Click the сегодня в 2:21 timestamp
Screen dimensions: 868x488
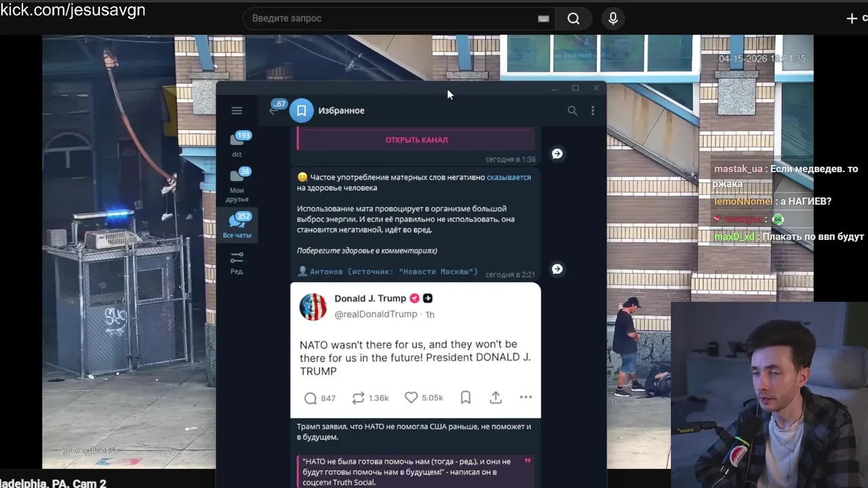(x=511, y=274)
